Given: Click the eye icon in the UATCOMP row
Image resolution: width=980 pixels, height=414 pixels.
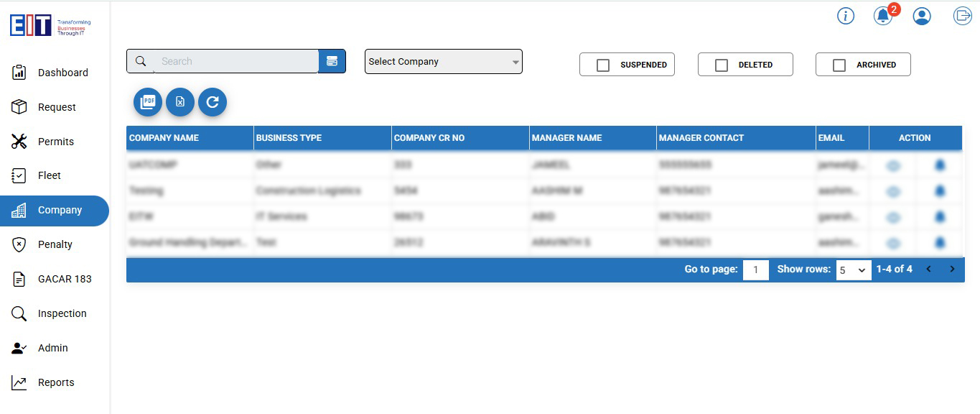Looking at the screenshot, I should [x=893, y=165].
